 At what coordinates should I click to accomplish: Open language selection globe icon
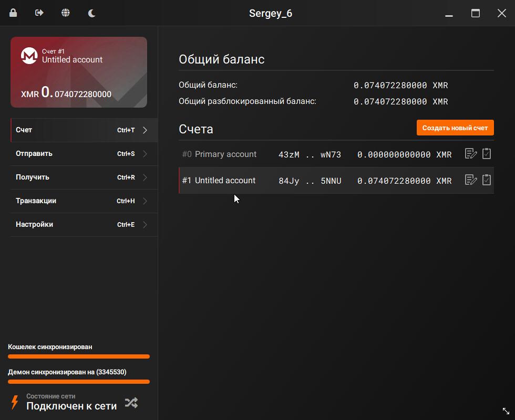pyautogui.click(x=66, y=13)
